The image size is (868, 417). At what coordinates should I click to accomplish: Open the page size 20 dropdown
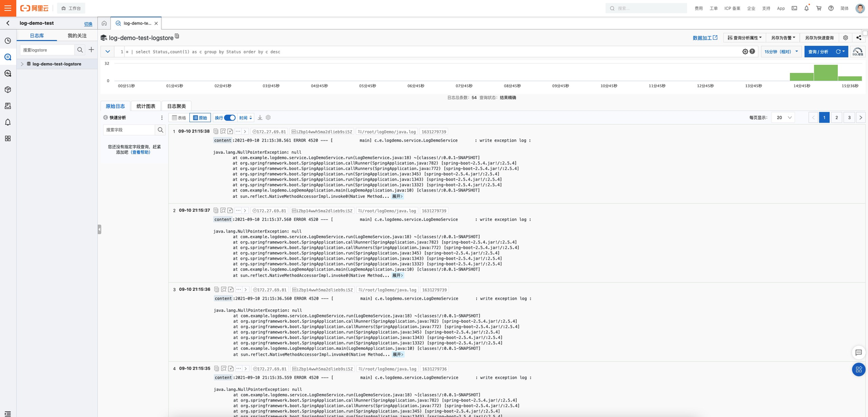(784, 117)
